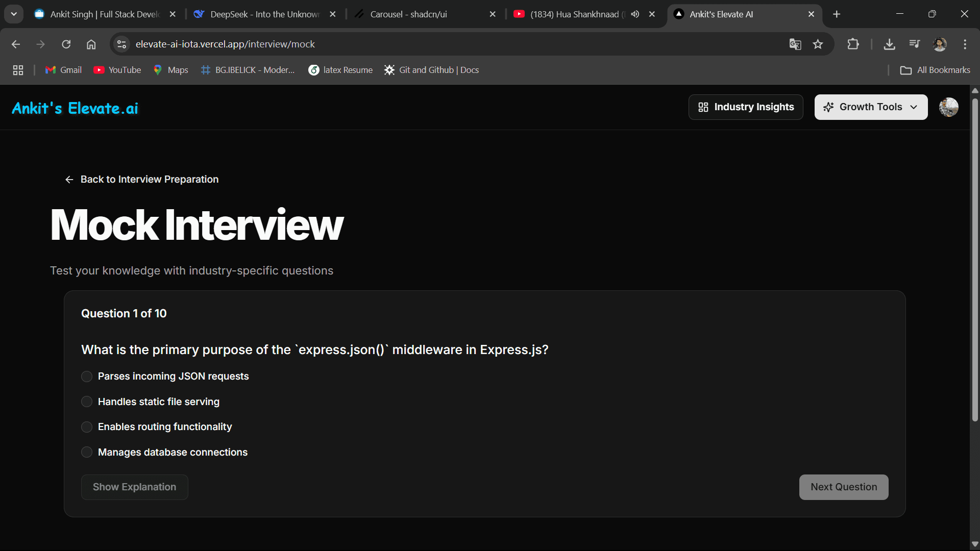Open the All Bookmarks folder
The width and height of the screenshot is (980, 551).
click(935, 70)
